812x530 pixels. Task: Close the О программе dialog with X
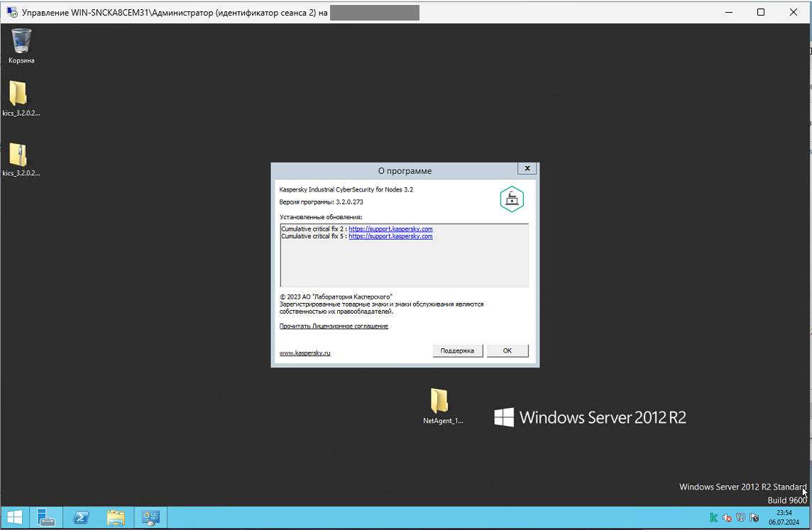click(527, 168)
